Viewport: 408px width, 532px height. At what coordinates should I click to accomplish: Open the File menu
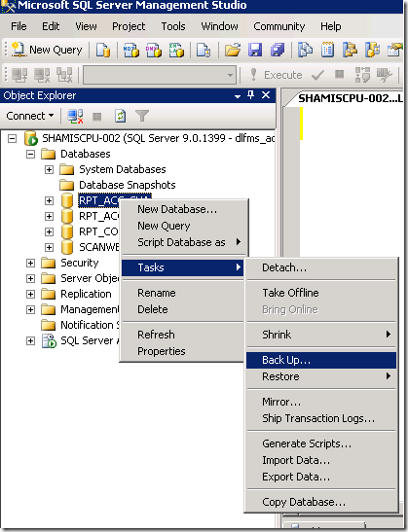[19, 26]
